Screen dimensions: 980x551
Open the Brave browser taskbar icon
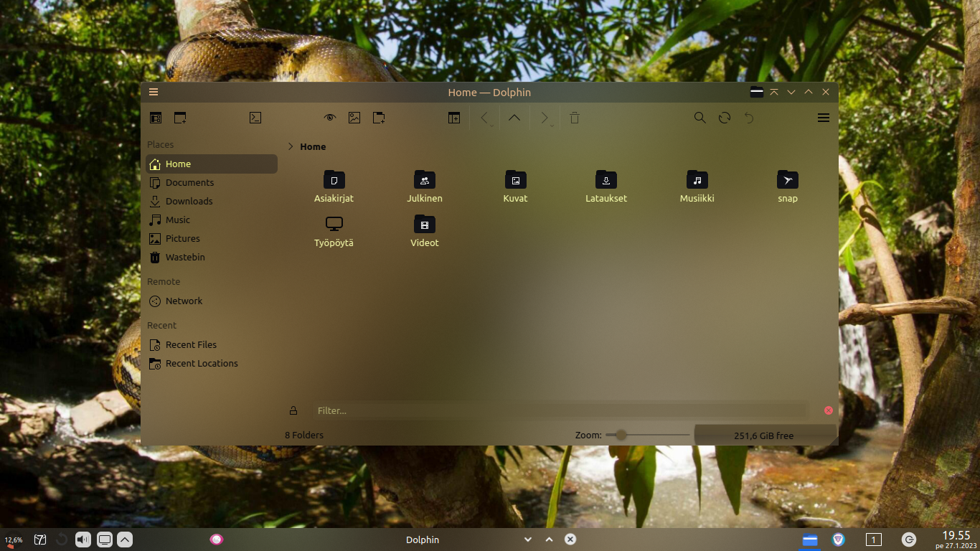coord(838,540)
